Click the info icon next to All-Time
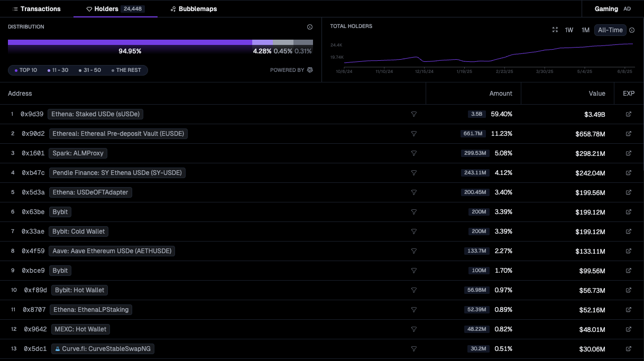The width and height of the screenshot is (644, 361). click(x=632, y=30)
